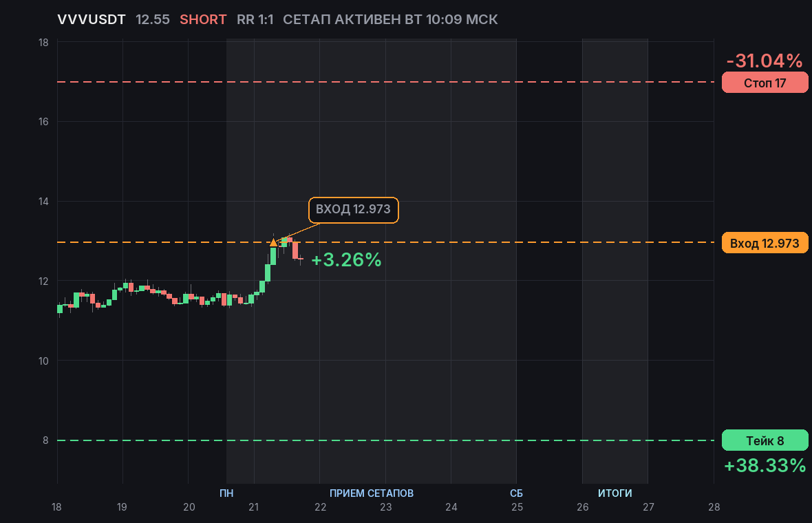Click the -31.04% stop loss percentage
The height and width of the screenshot is (523, 812).
(x=765, y=61)
